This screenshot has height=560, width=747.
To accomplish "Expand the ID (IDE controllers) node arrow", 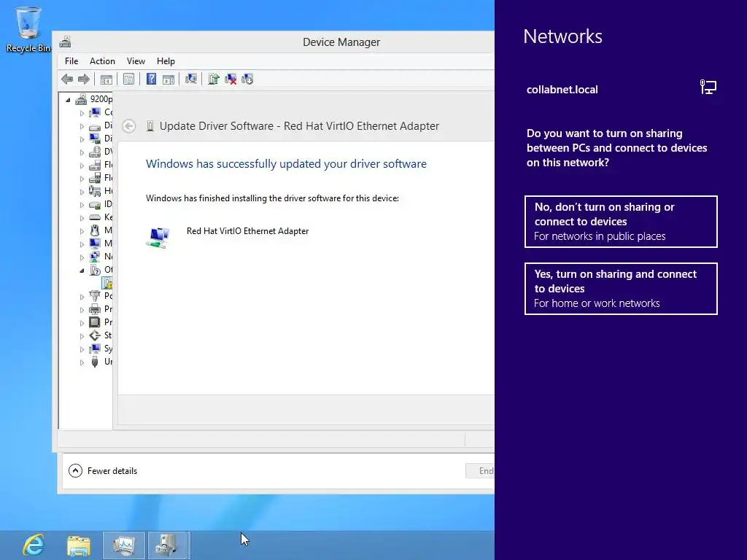I will (82, 205).
